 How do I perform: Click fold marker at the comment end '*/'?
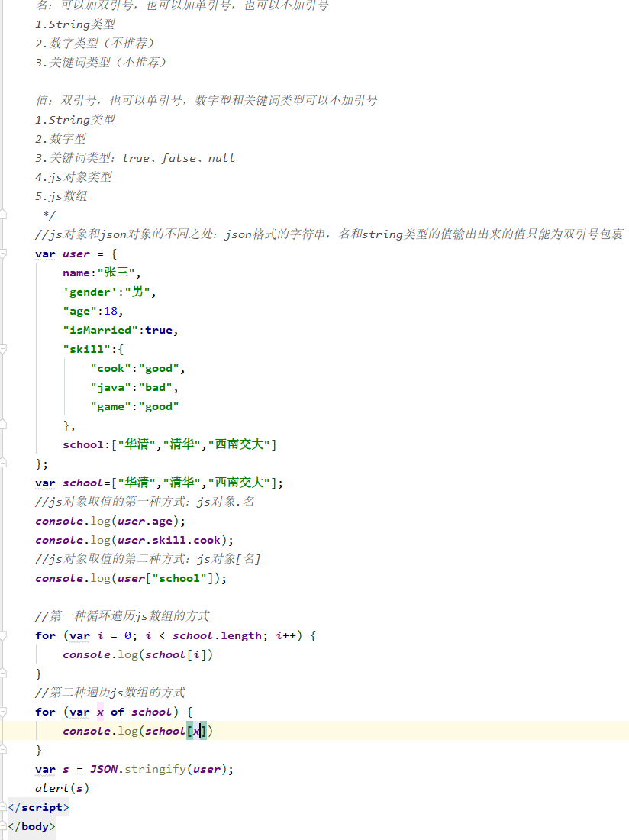[3, 215]
